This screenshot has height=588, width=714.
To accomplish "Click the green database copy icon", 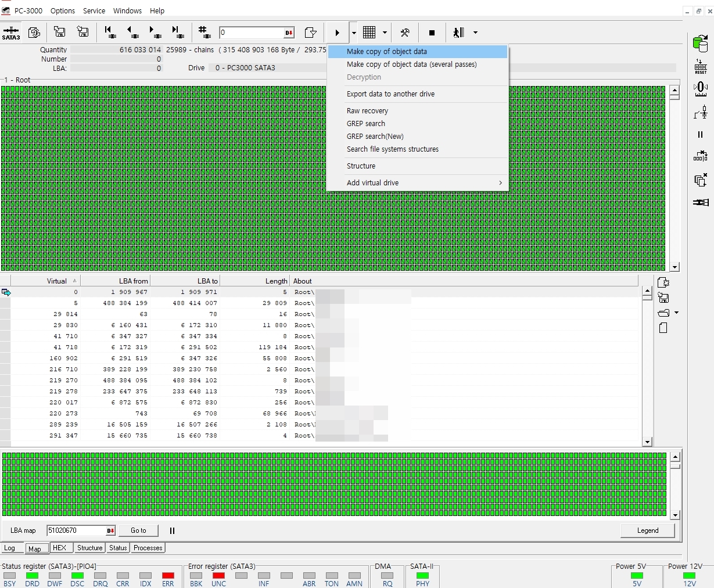I will point(701,43).
